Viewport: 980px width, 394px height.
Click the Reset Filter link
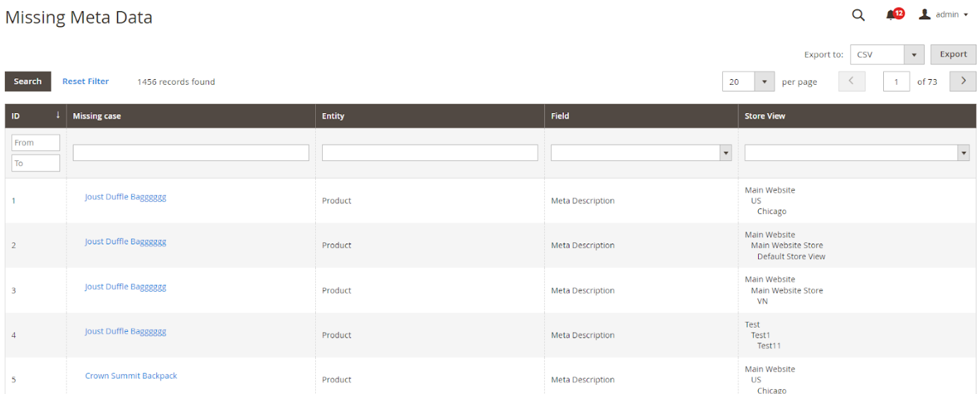click(x=85, y=81)
